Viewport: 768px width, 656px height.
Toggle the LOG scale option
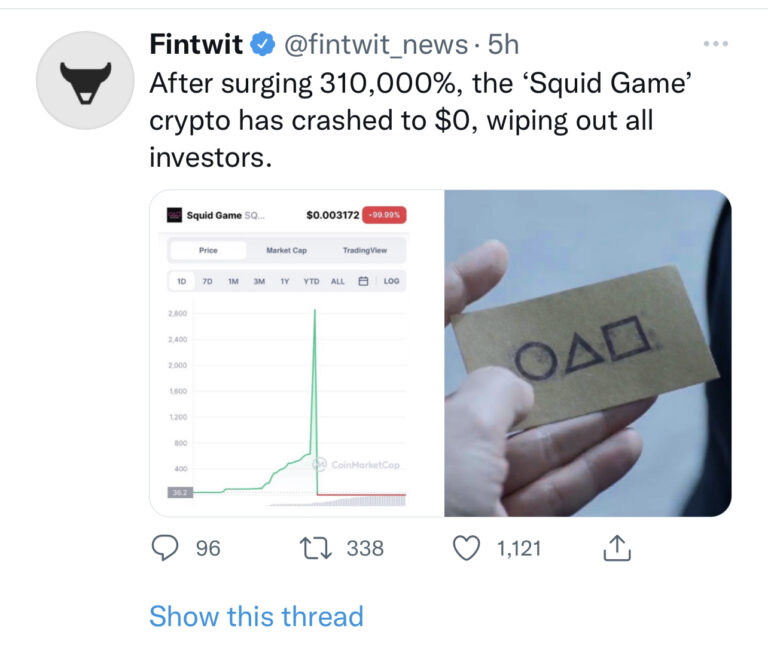391,281
